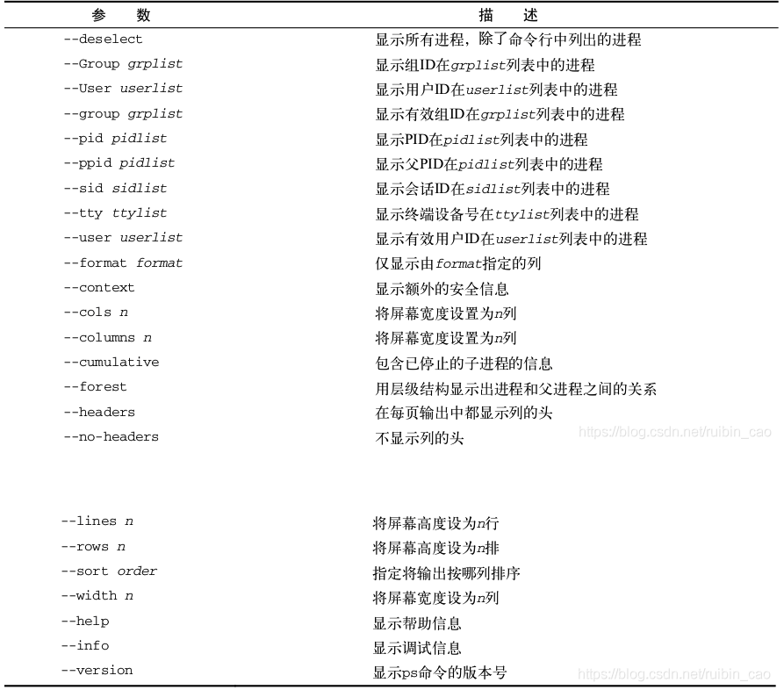Image resolution: width=784 pixels, height=690 pixels.
Task: Select the --pid pidlist parameter
Action: [115, 139]
